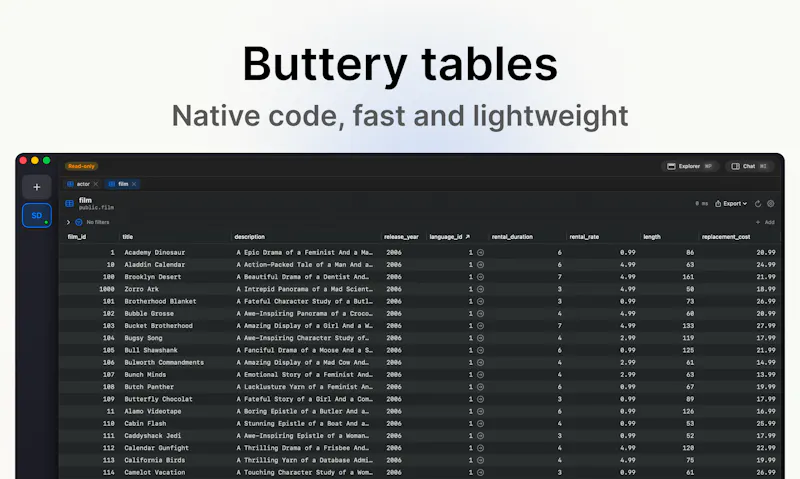Open language_id link icon in Brotherhood Blanket row

pyautogui.click(x=480, y=301)
